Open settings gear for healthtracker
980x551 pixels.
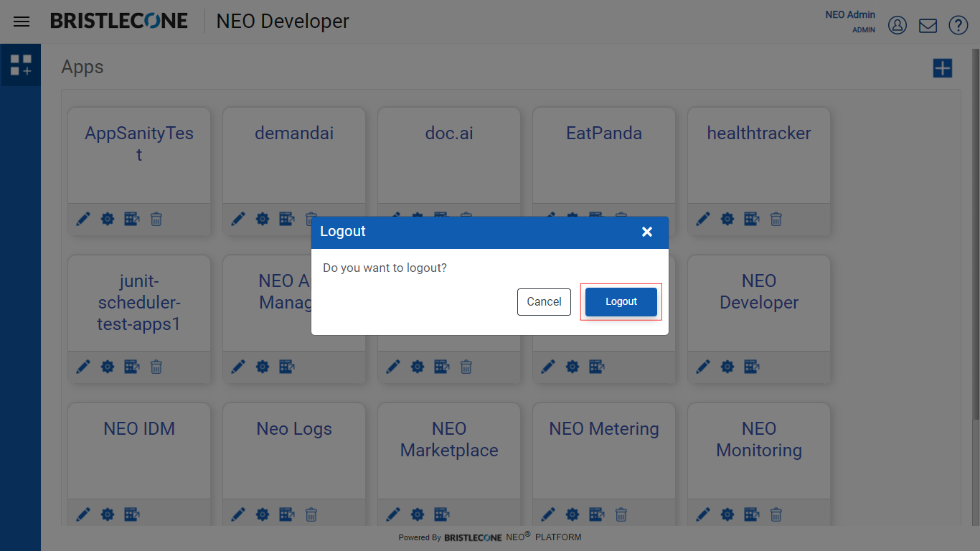click(x=727, y=219)
